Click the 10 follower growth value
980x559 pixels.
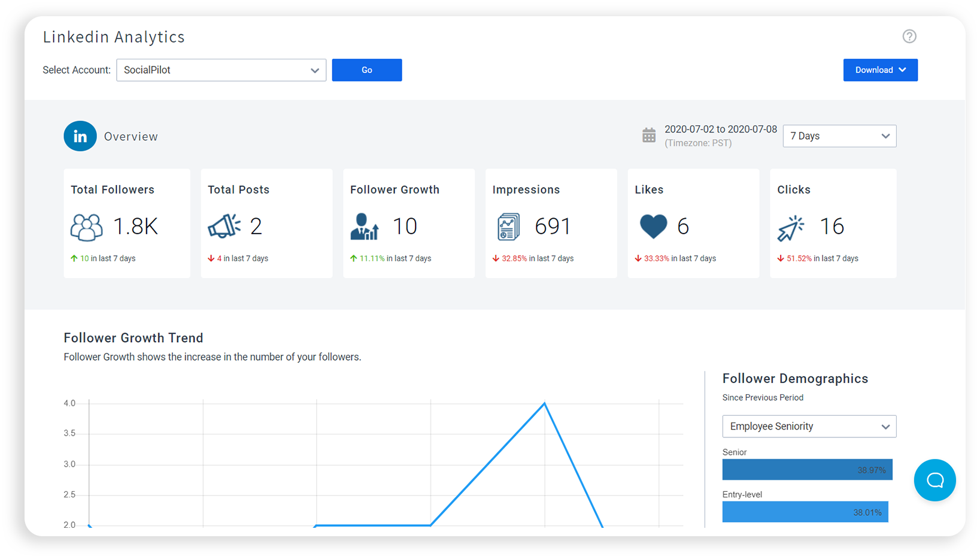coord(405,226)
